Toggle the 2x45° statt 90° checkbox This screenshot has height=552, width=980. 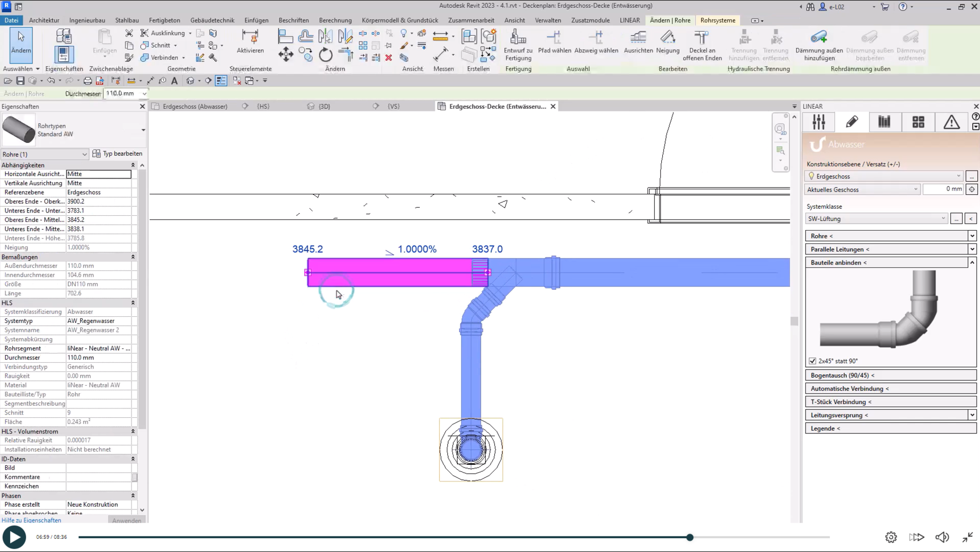click(813, 361)
